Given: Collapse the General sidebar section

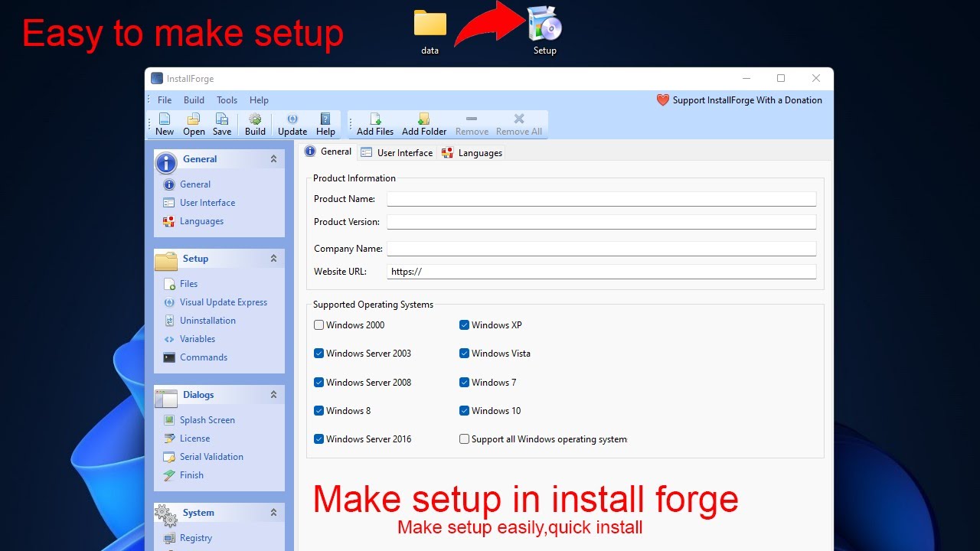Looking at the screenshot, I should [x=273, y=159].
